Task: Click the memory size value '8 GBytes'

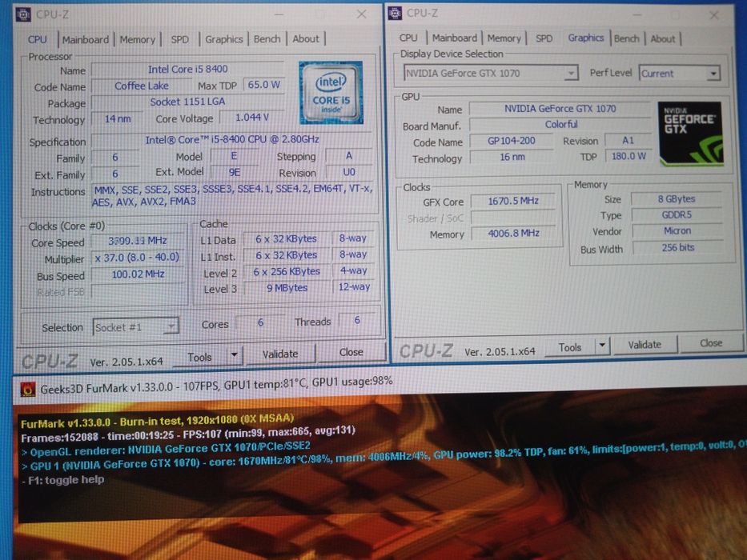Action: (x=677, y=199)
